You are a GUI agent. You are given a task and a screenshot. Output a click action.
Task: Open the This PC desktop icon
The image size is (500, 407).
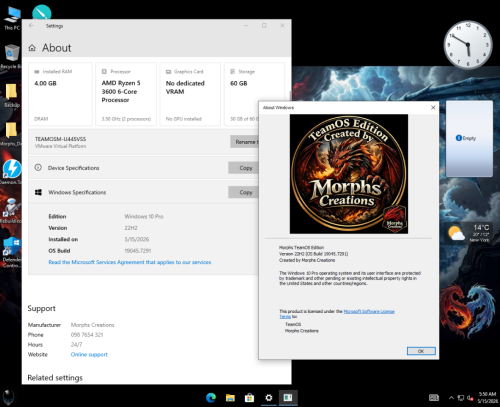coord(12,18)
